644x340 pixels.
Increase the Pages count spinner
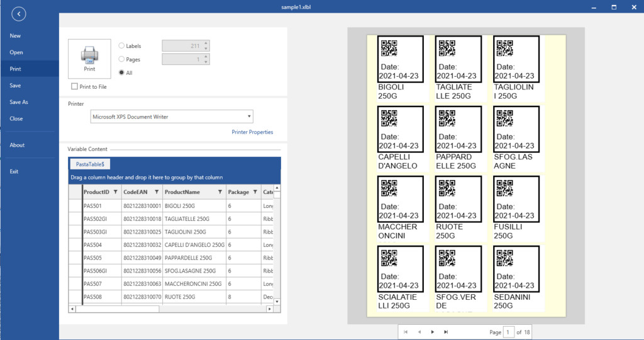tap(206, 57)
